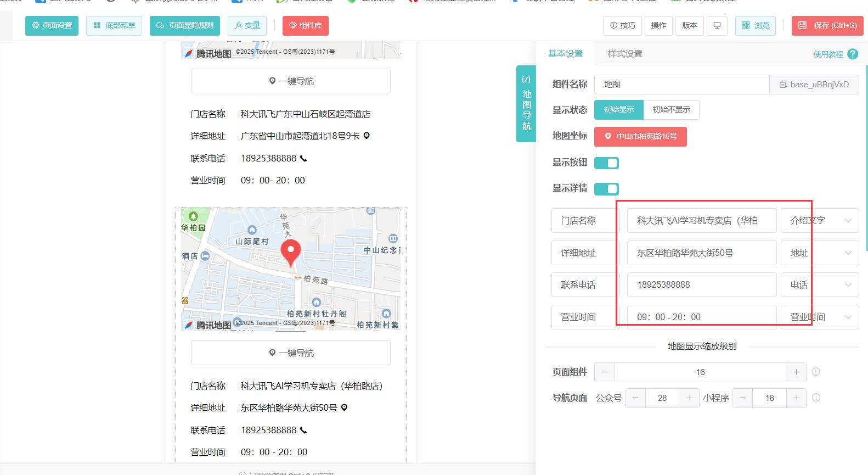Click the location pin after 广东省中山市起湾道北18号9卡
868x475 pixels.
[367, 136]
